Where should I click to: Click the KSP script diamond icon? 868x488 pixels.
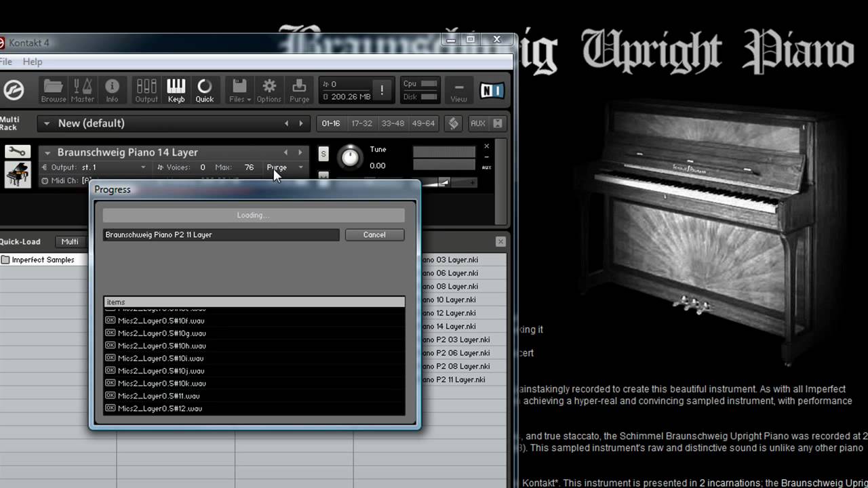454,123
